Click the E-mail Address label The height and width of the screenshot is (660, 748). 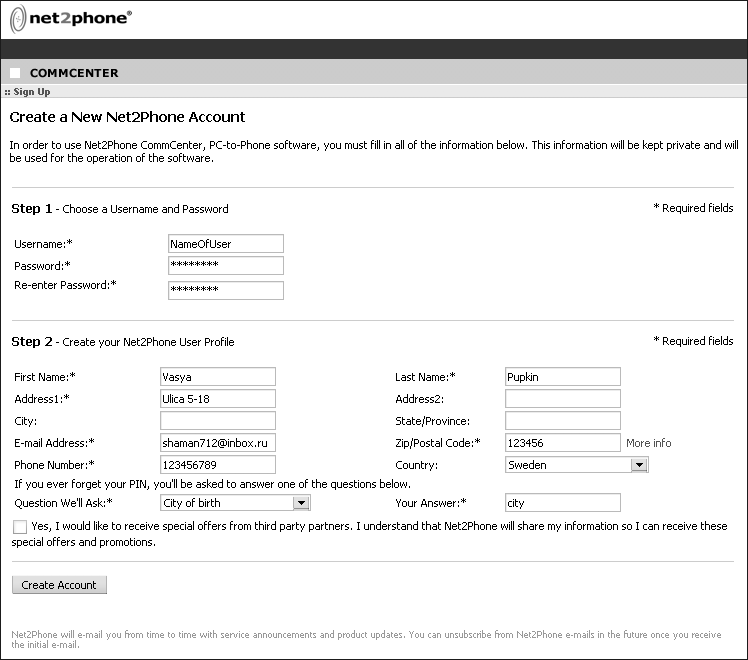pyautogui.click(x=54, y=443)
